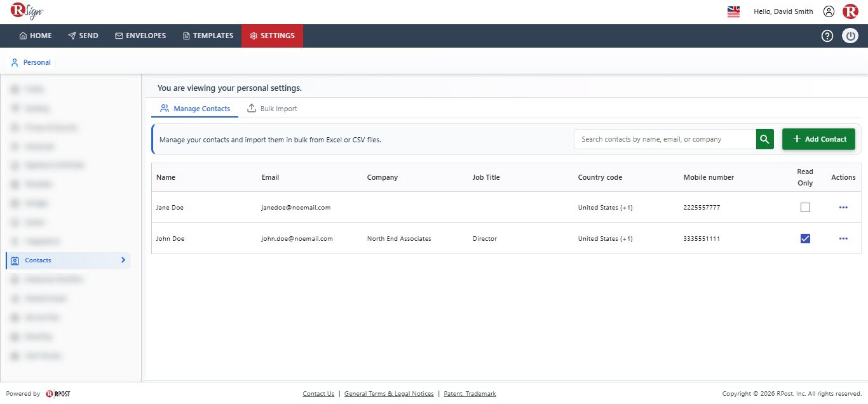The height and width of the screenshot is (404, 868).
Task: Click mobile number 3335551111
Action: coord(702,239)
